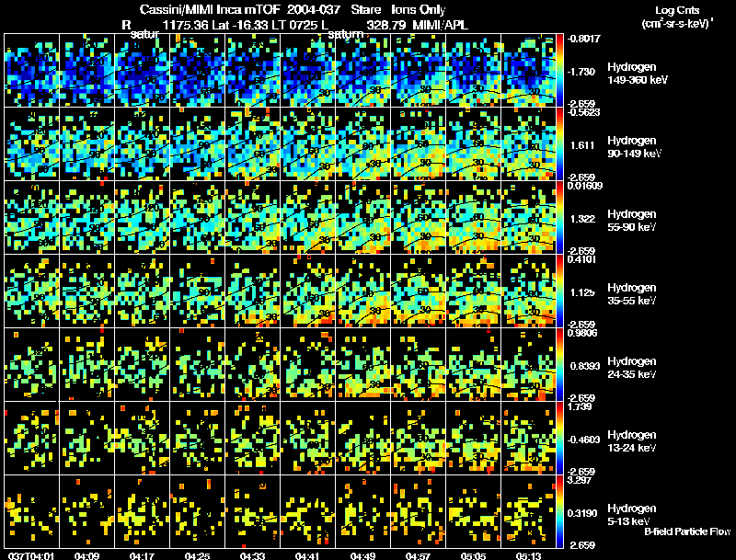Image resolution: width=736 pixels, height=560 pixels.
Task: Click the 0.4101 color scale value
Action: coord(581,259)
